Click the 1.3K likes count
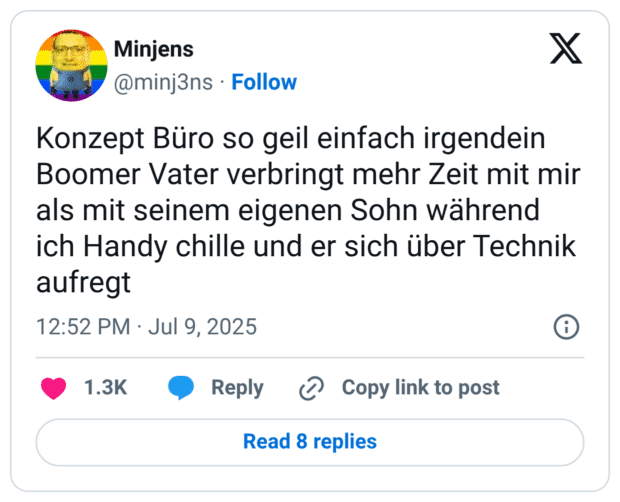The width and height of the screenshot is (620, 502). point(105,388)
